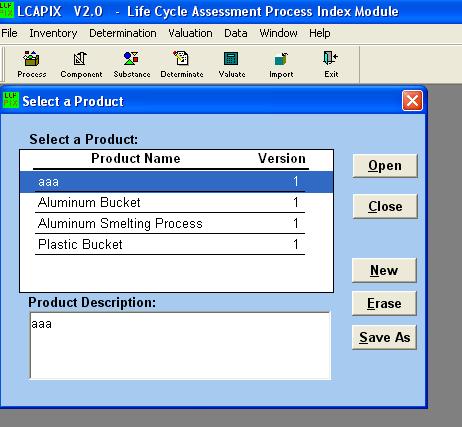Open the Substance toolbar icon
The width and height of the screenshot is (462, 427).
point(131,58)
